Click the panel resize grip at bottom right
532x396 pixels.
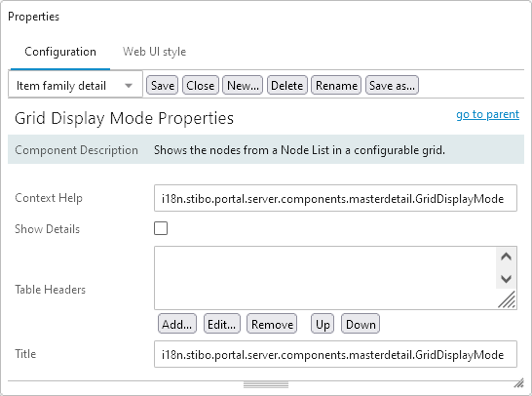[x=518, y=383]
